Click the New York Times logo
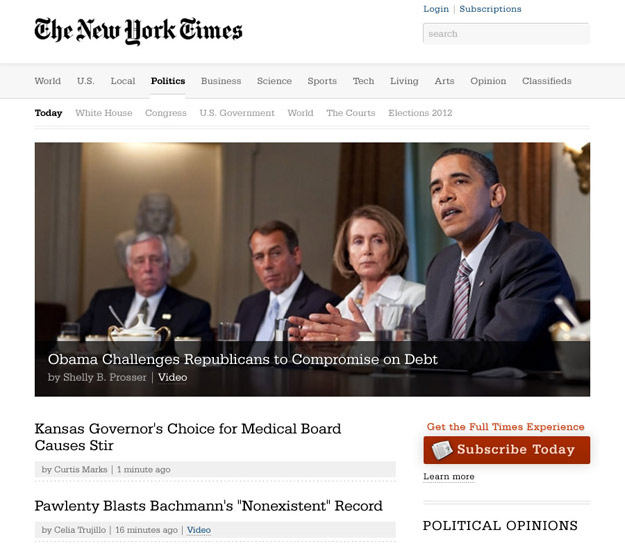 pyautogui.click(x=138, y=31)
